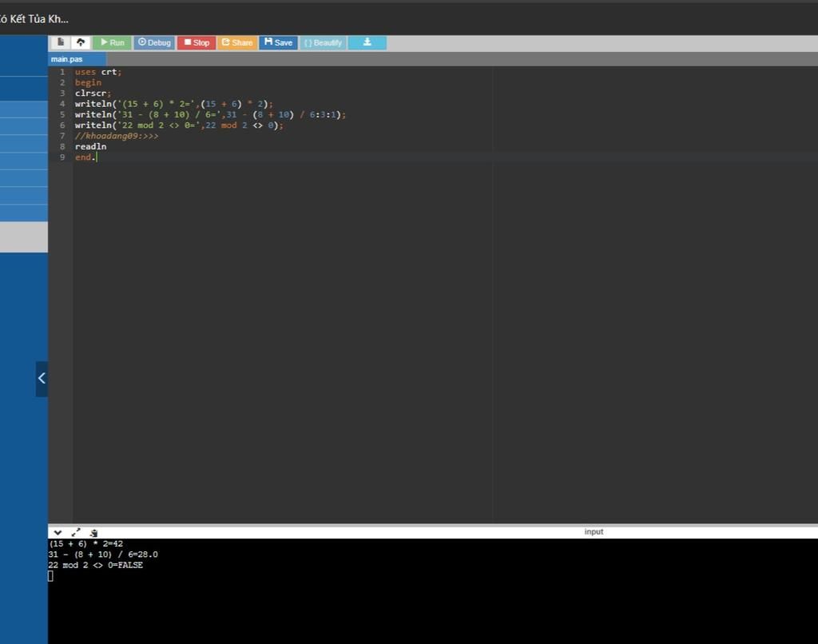Download the code with download icon
Image resolution: width=818 pixels, height=644 pixels.
pyautogui.click(x=367, y=42)
